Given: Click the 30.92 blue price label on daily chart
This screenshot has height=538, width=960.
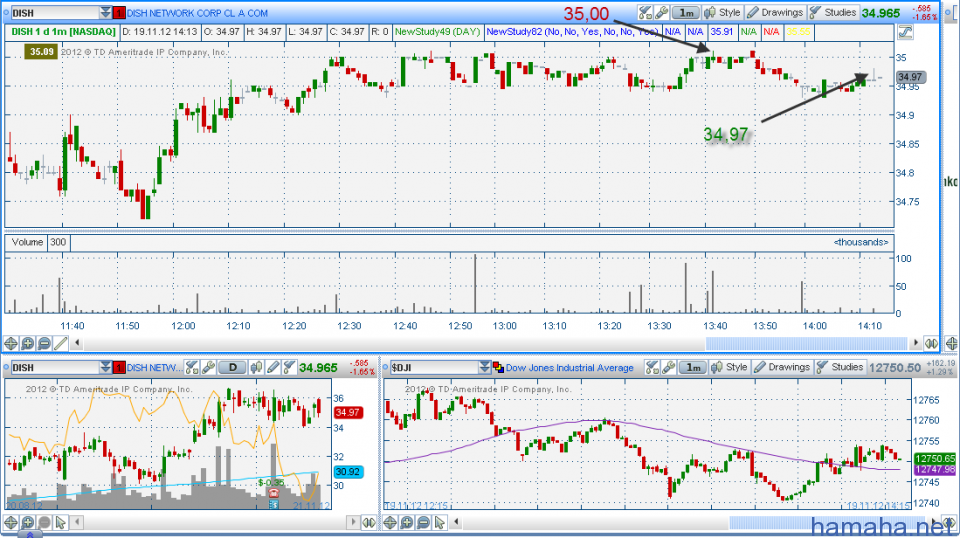Looking at the screenshot, I should pos(348,472).
